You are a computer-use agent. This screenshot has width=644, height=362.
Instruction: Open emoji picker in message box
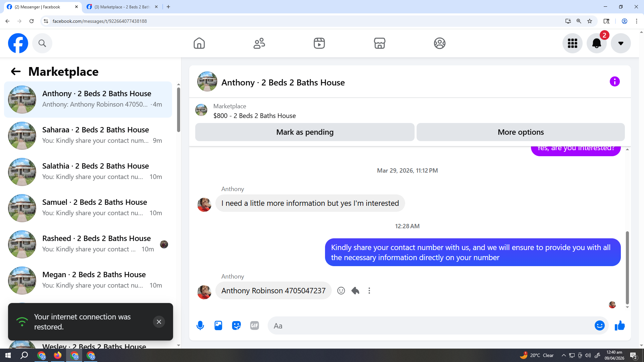599,325
